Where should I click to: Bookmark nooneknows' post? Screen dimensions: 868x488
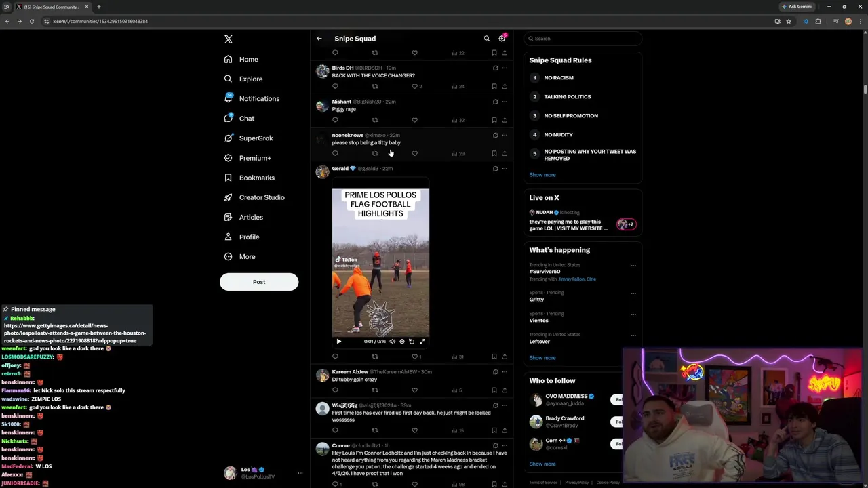click(x=494, y=153)
